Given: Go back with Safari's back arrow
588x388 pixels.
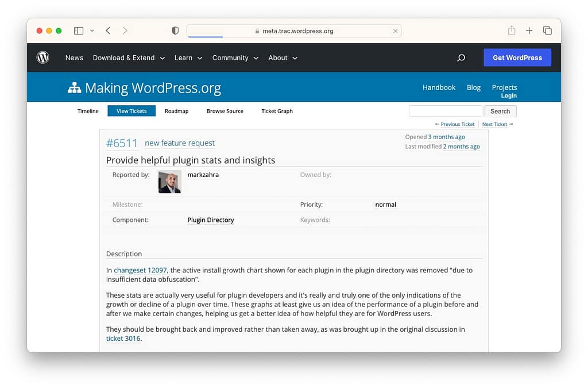Looking at the screenshot, I should (108, 30).
